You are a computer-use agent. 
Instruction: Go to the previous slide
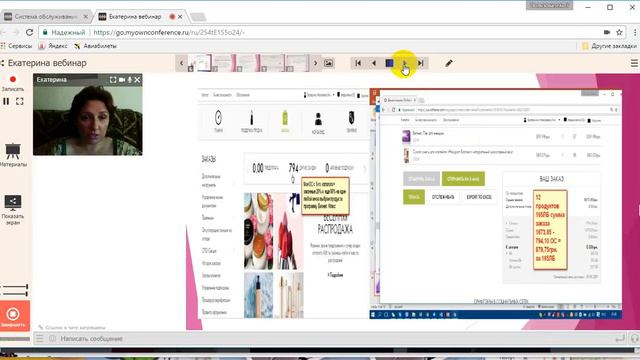pos(373,63)
